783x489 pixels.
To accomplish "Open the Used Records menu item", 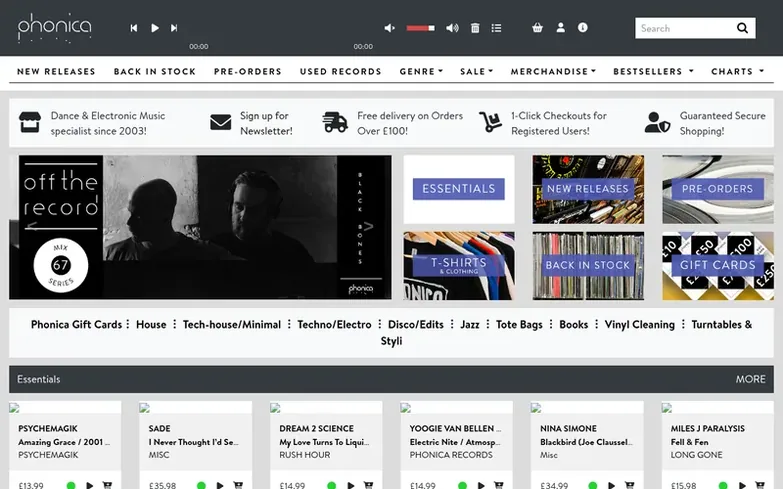I will tap(341, 71).
